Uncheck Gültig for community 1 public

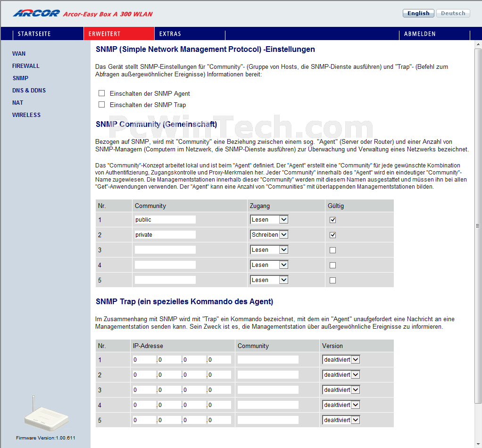[x=332, y=220]
